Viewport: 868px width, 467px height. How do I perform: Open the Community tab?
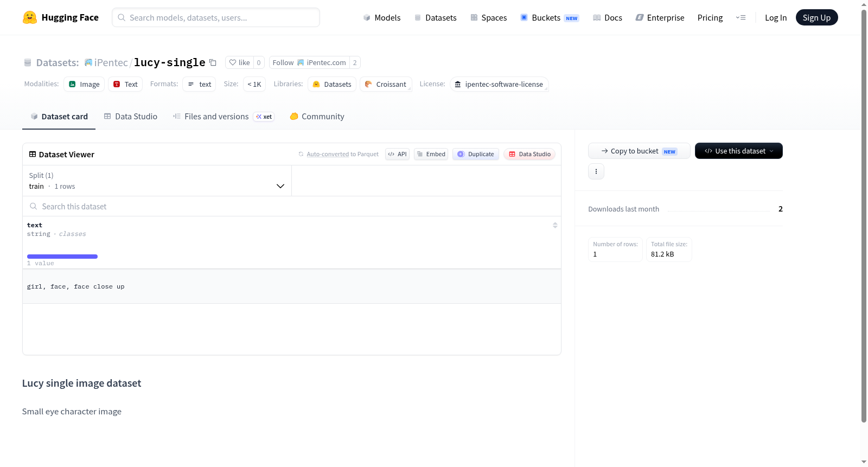[317, 117]
